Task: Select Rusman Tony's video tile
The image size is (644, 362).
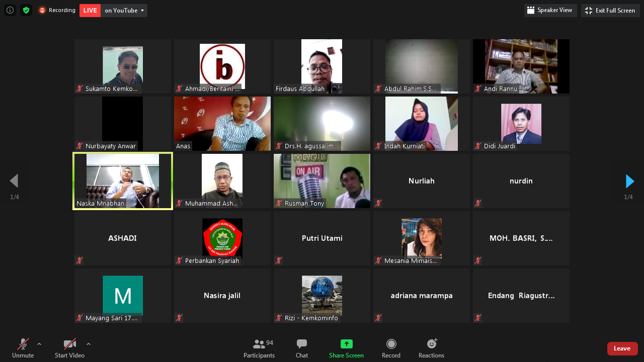Action: pyautogui.click(x=322, y=181)
